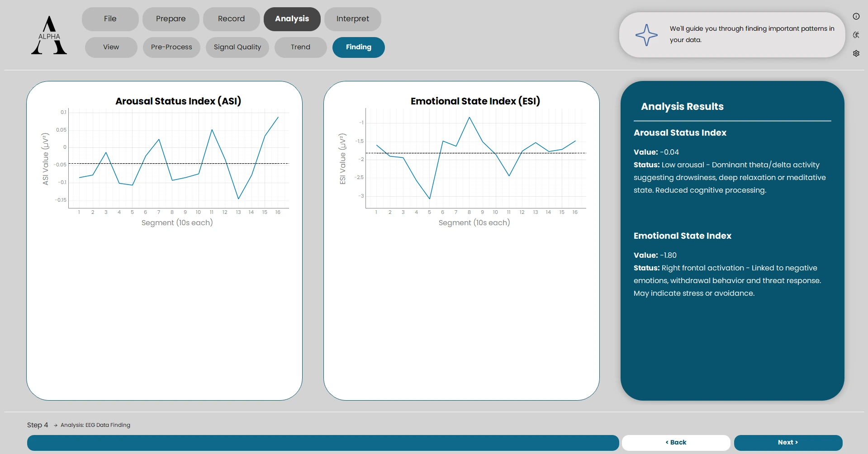Click the info icon at top right

click(856, 16)
